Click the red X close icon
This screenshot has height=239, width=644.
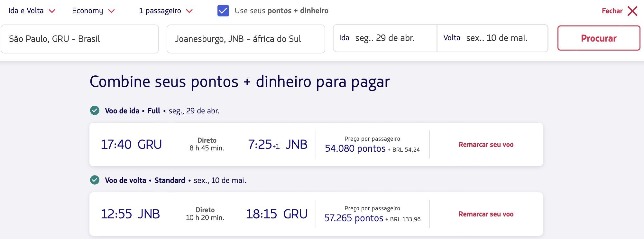(x=632, y=11)
